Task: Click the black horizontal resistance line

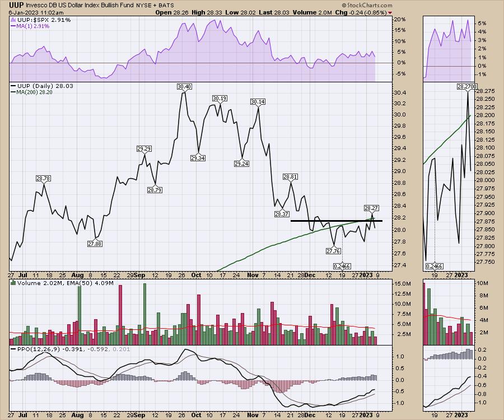Action: [x=336, y=221]
